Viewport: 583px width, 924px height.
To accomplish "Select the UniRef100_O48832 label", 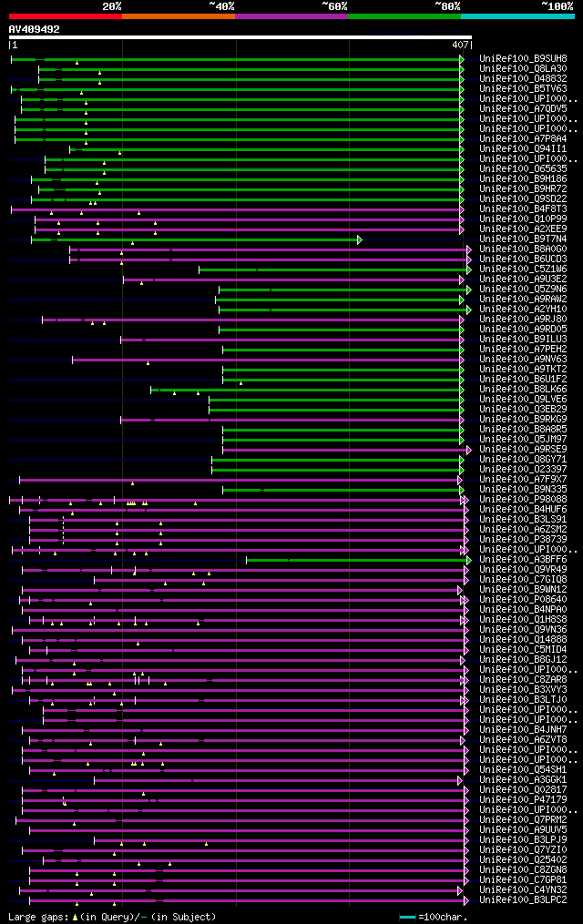I will (523, 79).
